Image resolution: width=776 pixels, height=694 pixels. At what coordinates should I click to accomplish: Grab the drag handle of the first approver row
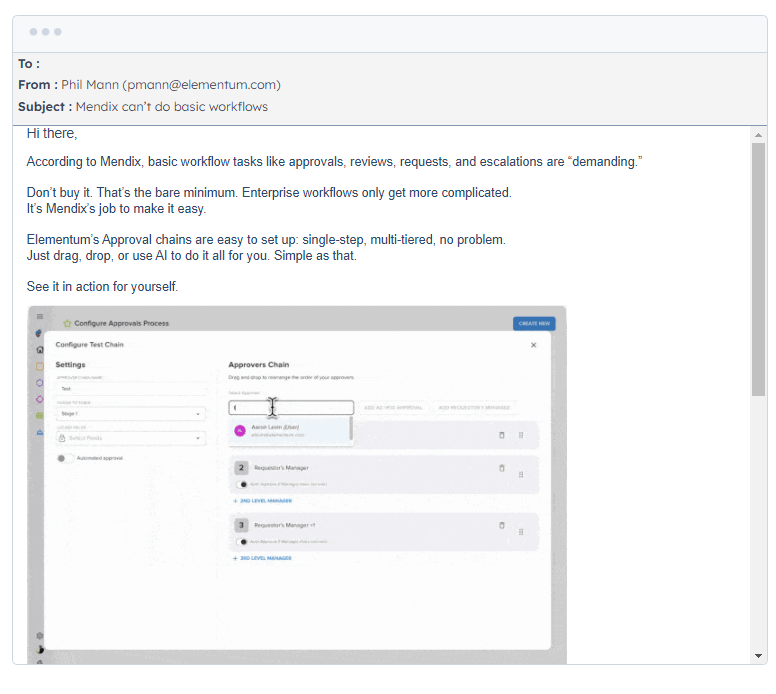click(521, 435)
